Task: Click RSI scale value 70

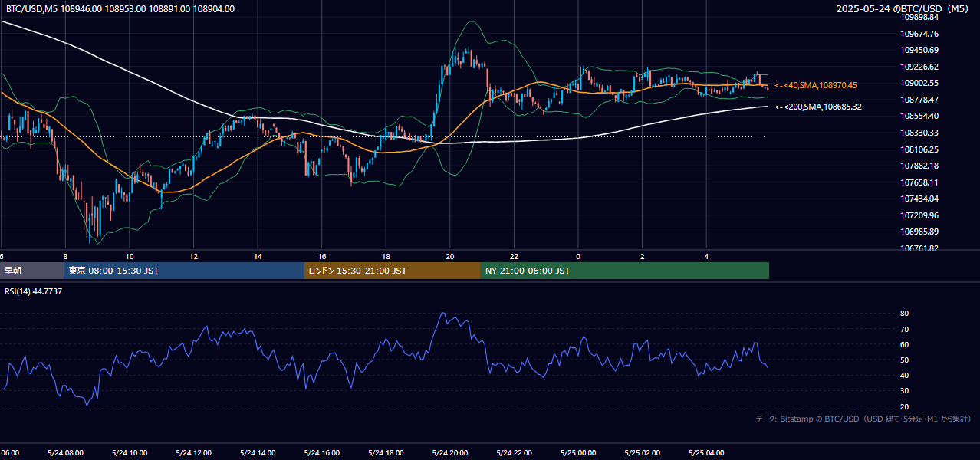Action: pyautogui.click(x=904, y=329)
